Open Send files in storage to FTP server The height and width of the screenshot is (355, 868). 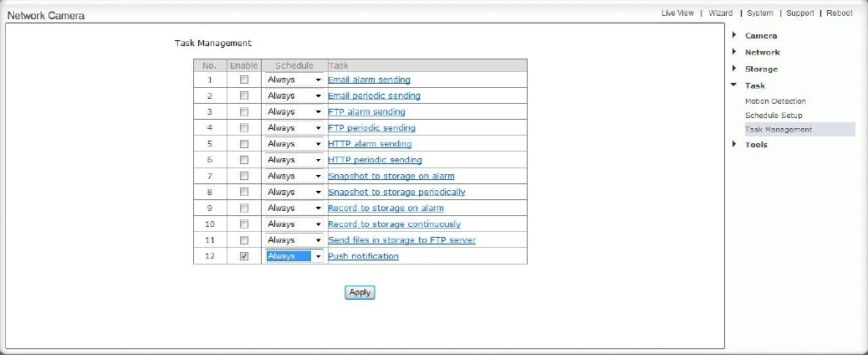[x=402, y=241]
